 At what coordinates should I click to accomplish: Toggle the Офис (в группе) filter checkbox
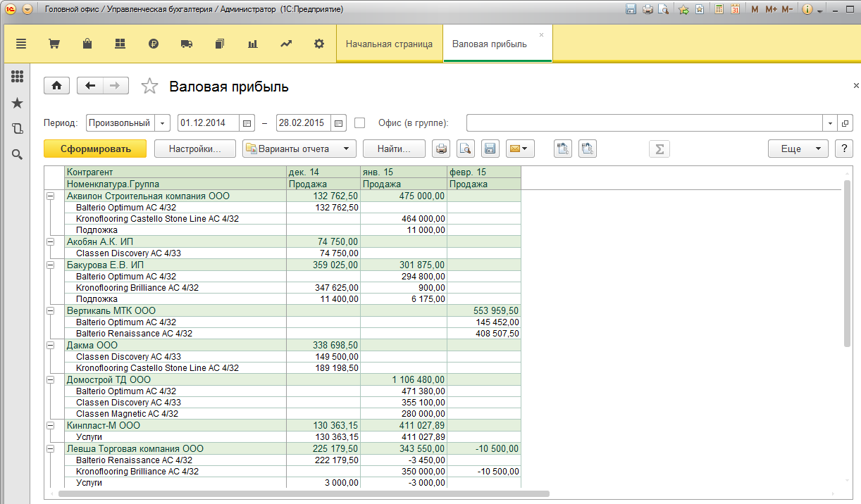[x=360, y=122]
